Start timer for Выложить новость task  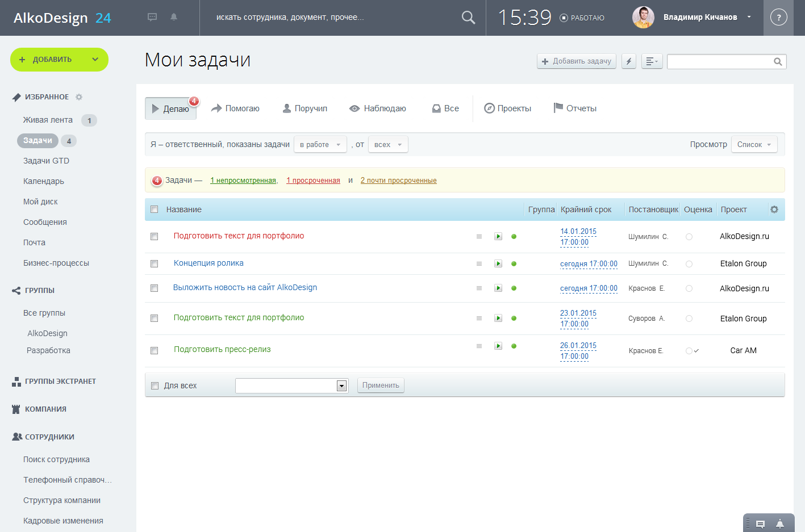[x=498, y=288]
